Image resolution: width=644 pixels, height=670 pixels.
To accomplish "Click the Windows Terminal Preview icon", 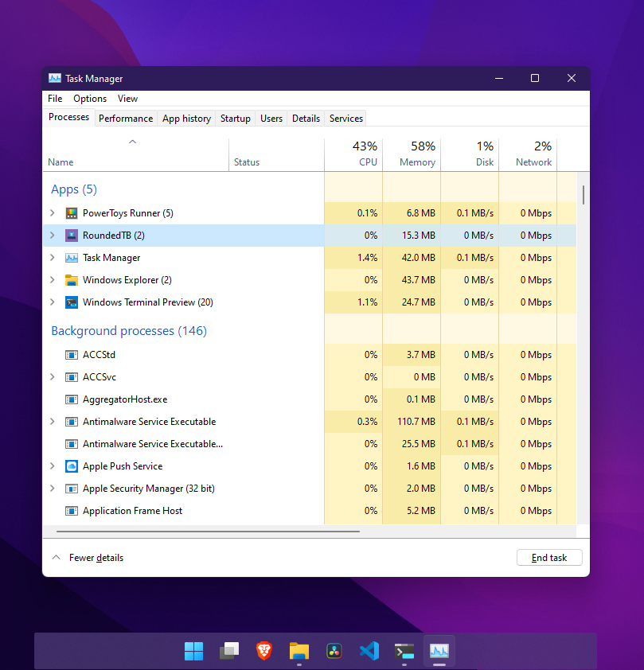I will (72, 302).
